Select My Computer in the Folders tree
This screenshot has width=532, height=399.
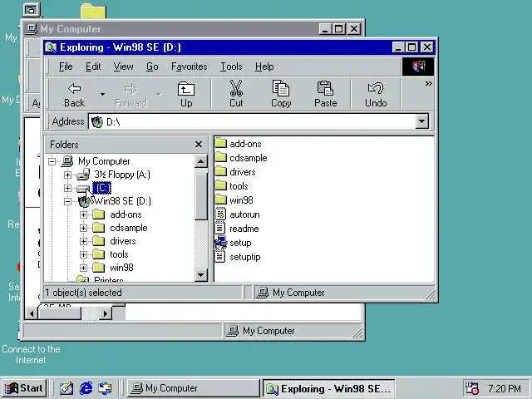tap(104, 161)
